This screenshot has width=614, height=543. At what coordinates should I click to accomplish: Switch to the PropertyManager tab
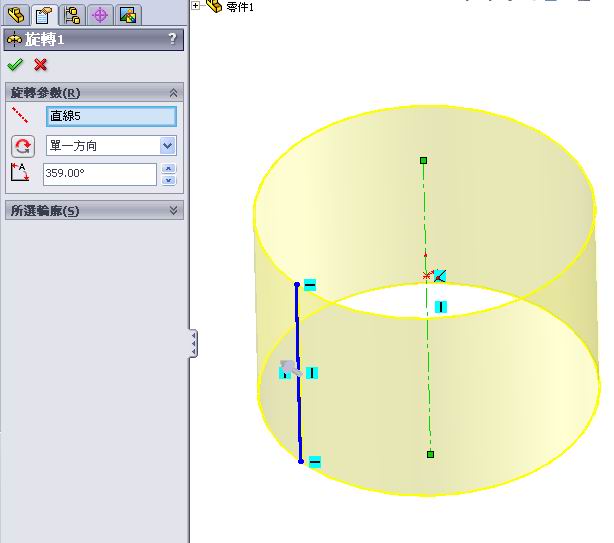pos(44,15)
